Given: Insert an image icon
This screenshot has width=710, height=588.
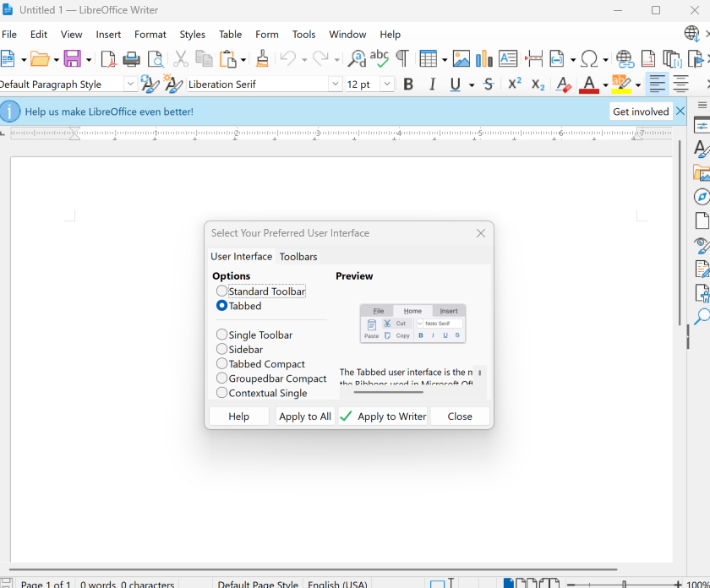Looking at the screenshot, I should tap(461, 59).
